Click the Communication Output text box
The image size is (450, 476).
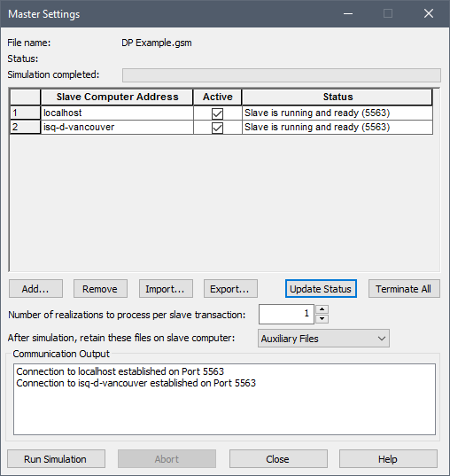point(224,399)
